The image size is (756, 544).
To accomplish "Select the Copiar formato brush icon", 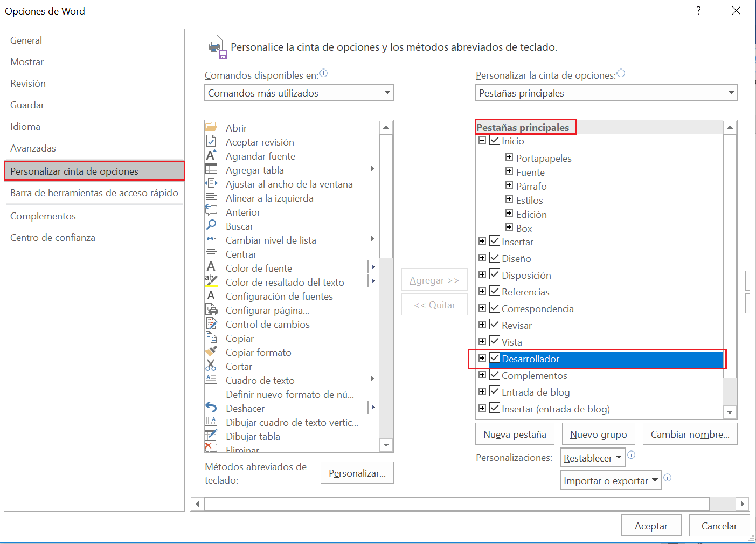I will (212, 352).
